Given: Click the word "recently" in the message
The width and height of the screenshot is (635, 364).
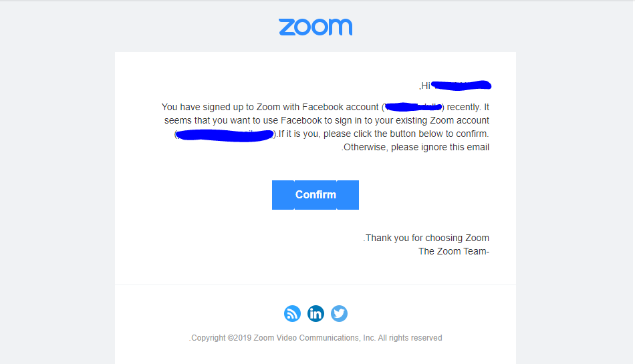Looking at the screenshot, I should (464, 107).
